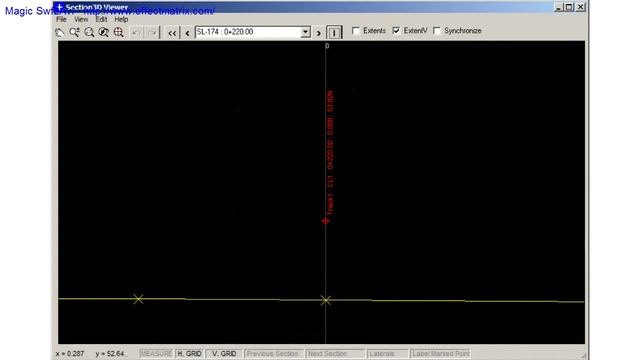Jump to first section with << button
The width and height of the screenshot is (640, 360).
[x=172, y=33]
